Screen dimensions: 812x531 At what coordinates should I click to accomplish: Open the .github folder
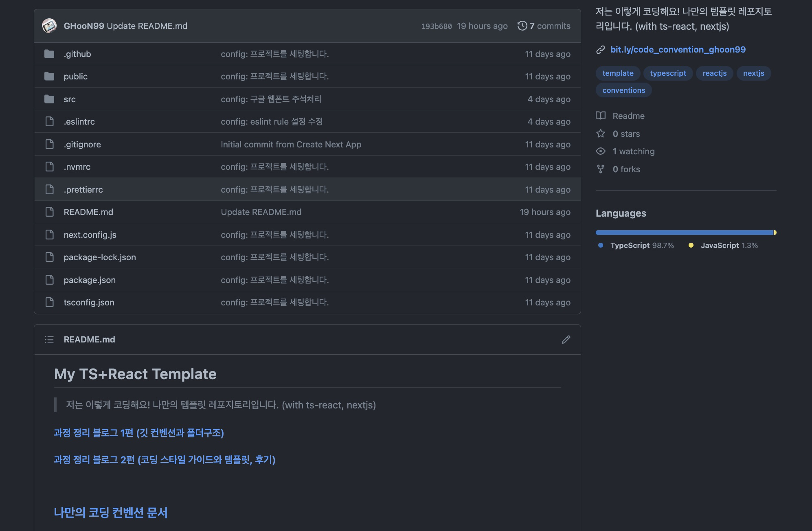click(77, 54)
